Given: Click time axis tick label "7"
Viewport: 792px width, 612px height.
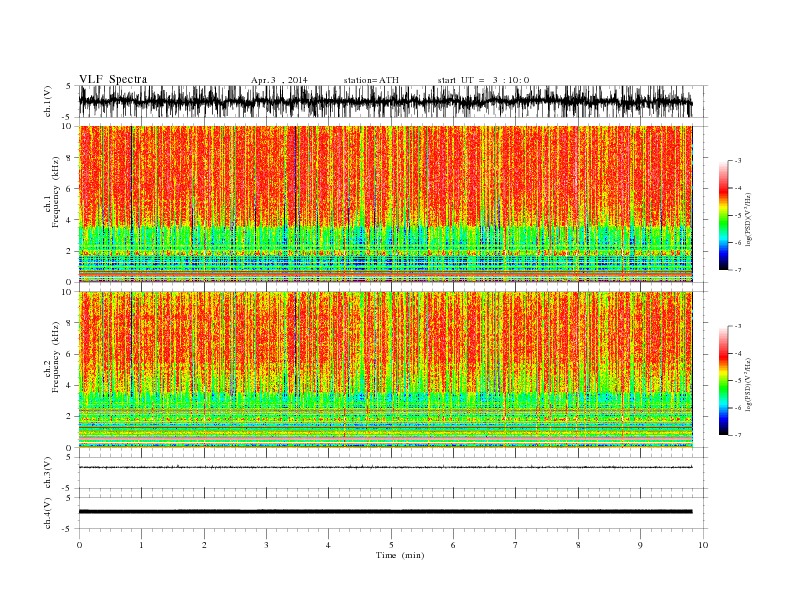Looking at the screenshot, I should pyautogui.click(x=516, y=545).
